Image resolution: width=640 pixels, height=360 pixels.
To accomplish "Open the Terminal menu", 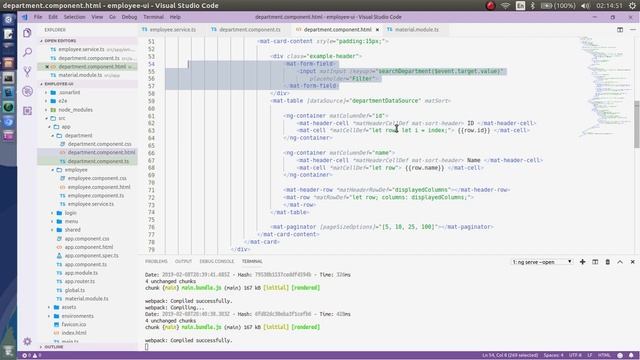I will tap(153, 17).
